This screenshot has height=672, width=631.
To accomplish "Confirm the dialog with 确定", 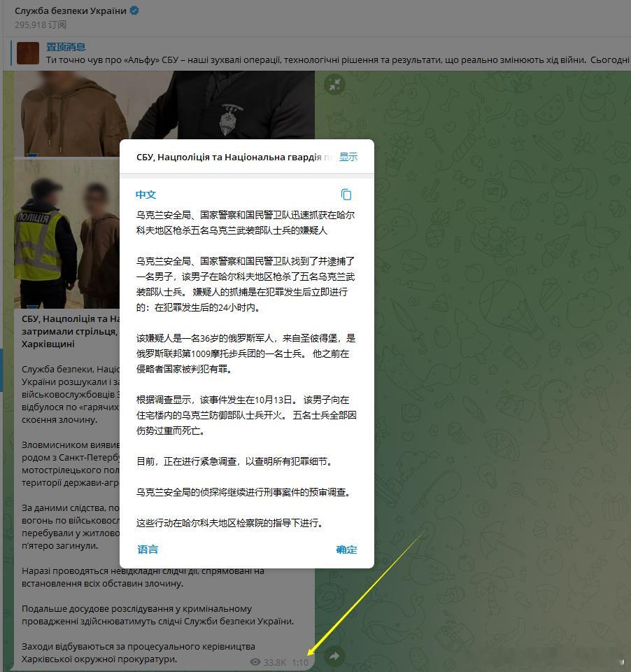I will click(x=346, y=549).
